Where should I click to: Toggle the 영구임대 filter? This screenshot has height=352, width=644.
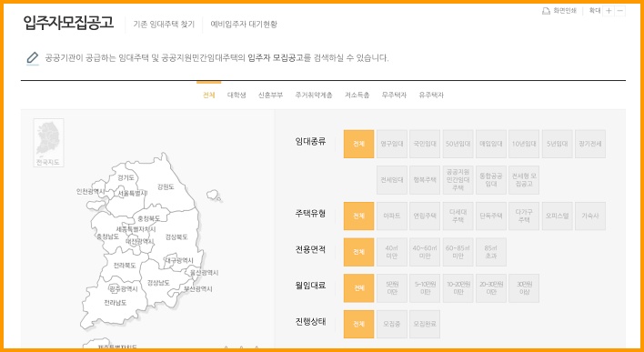392,145
